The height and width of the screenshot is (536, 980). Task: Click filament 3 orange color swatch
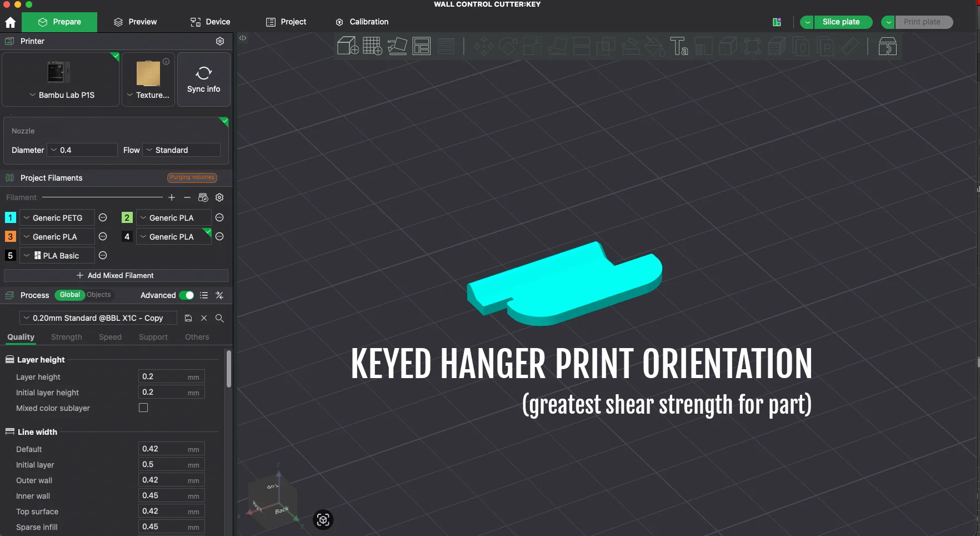pos(10,236)
